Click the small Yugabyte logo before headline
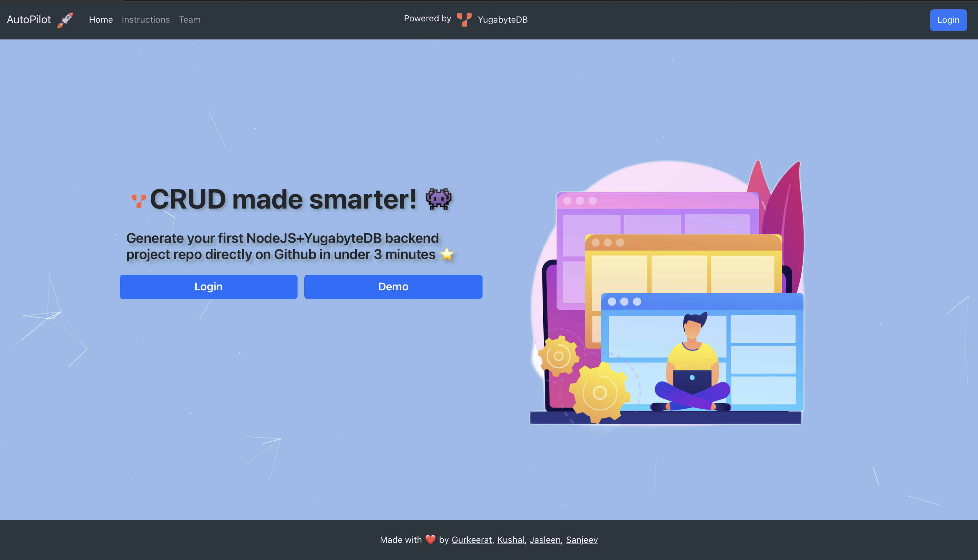Image resolution: width=978 pixels, height=560 pixels. pyautogui.click(x=138, y=200)
